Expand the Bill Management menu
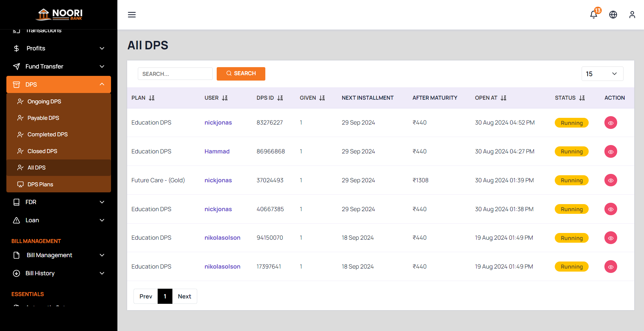 [x=59, y=255]
